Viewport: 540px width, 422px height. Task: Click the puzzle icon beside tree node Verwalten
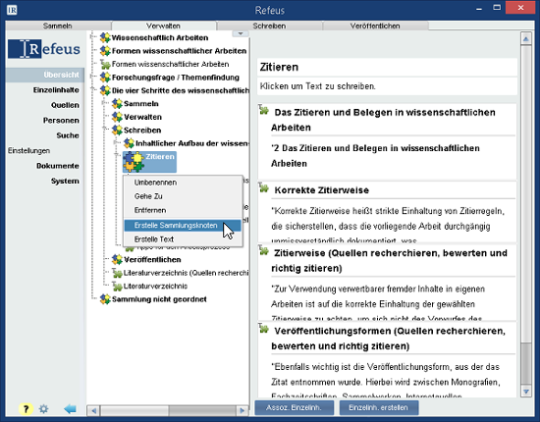(117, 117)
